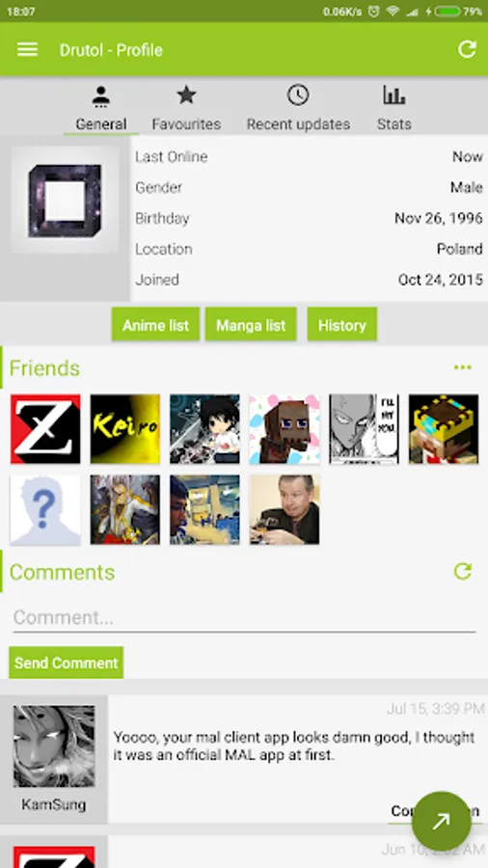The width and height of the screenshot is (488, 868).
Task: Open the hamburger navigation menu
Action: (x=27, y=50)
